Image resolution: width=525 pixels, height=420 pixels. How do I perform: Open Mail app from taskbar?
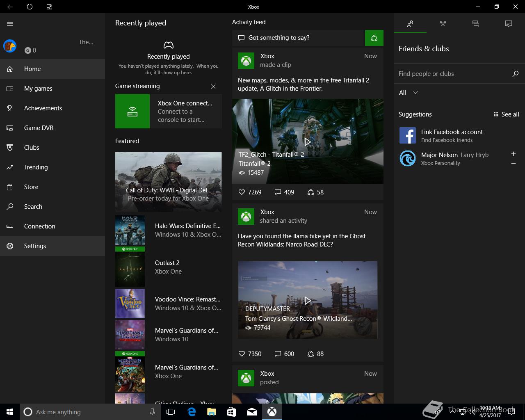point(252,412)
